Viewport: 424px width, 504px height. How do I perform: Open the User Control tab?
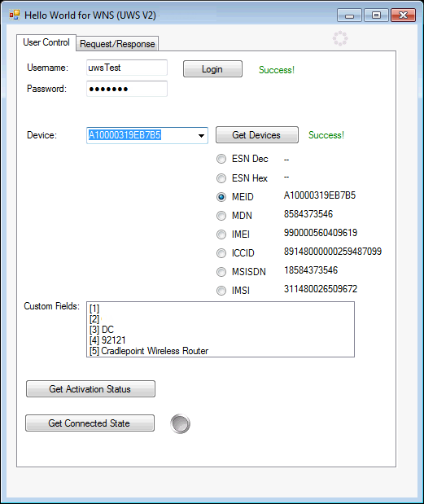tap(46, 42)
